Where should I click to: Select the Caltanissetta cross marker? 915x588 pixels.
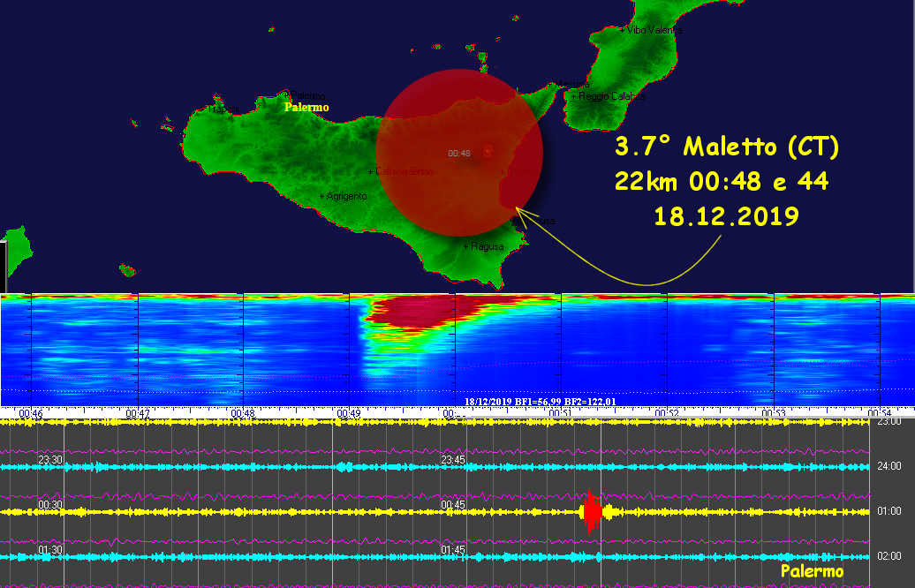coord(371,171)
